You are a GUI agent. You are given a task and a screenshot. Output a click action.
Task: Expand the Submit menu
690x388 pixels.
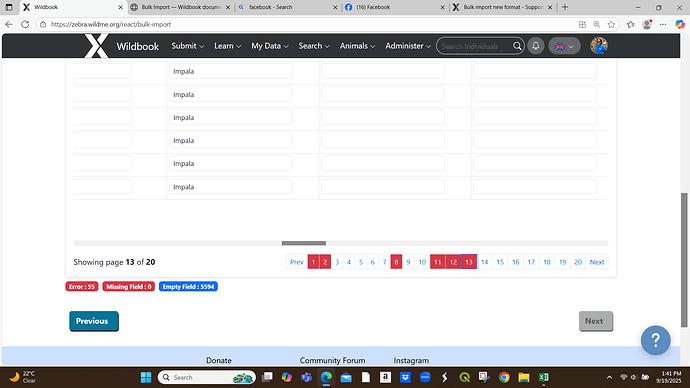coord(187,46)
